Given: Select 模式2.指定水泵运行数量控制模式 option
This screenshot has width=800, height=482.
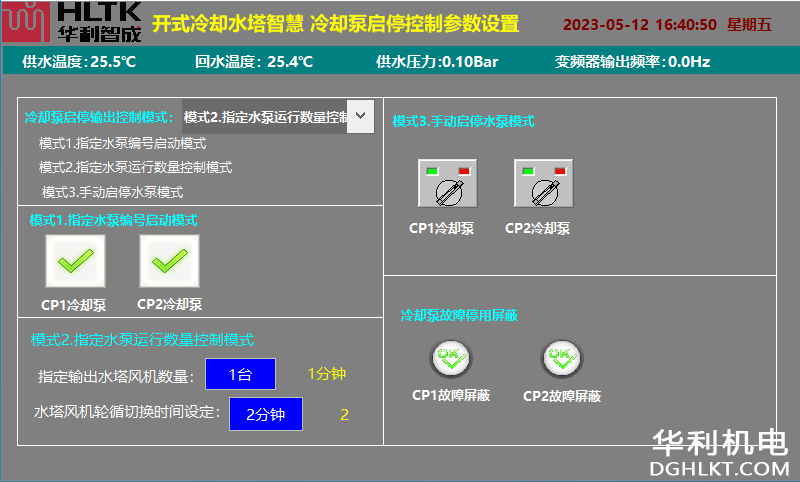Looking at the screenshot, I should pyautogui.click(x=135, y=167).
